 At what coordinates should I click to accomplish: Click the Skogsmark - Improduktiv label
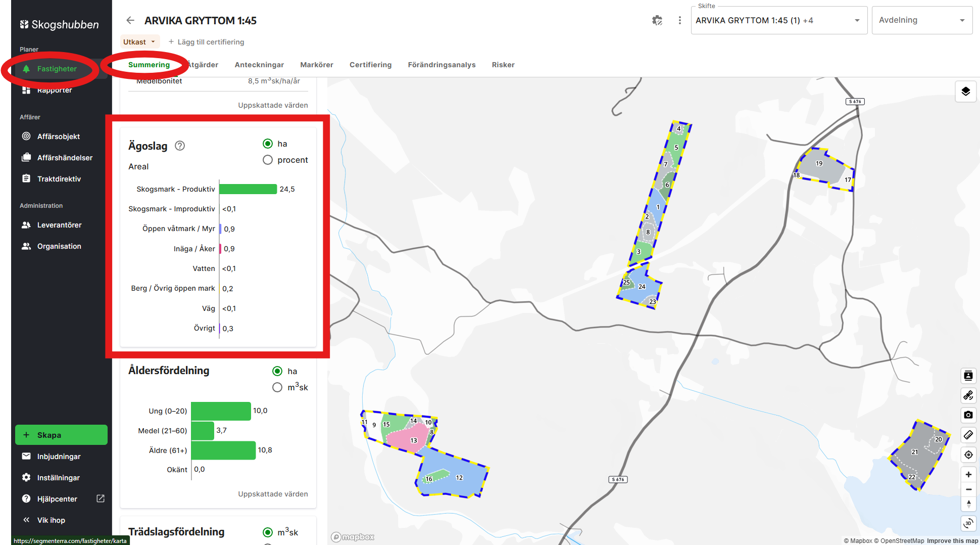pyautogui.click(x=172, y=209)
